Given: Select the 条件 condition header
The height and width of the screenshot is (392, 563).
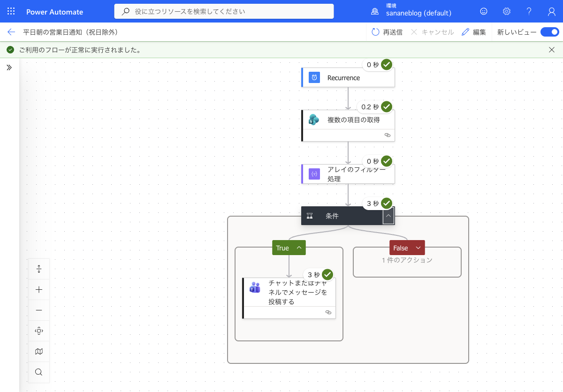Looking at the screenshot, I should (348, 216).
